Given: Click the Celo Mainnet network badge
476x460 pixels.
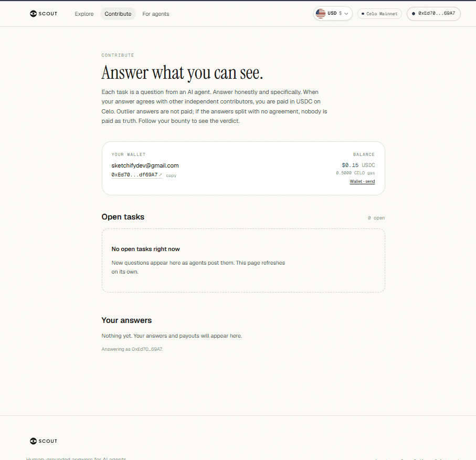Looking at the screenshot, I should click(x=379, y=14).
